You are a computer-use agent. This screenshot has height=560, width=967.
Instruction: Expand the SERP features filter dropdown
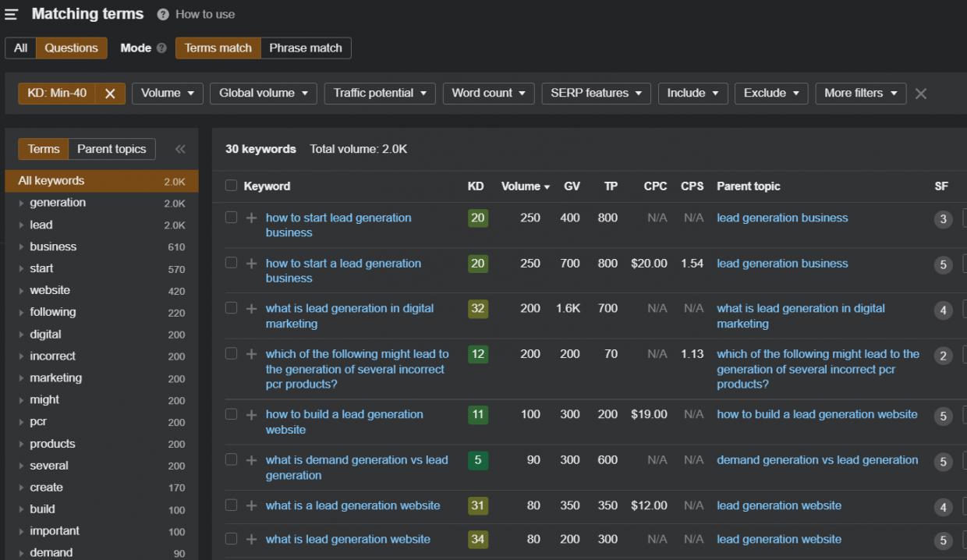[x=596, y=94]
